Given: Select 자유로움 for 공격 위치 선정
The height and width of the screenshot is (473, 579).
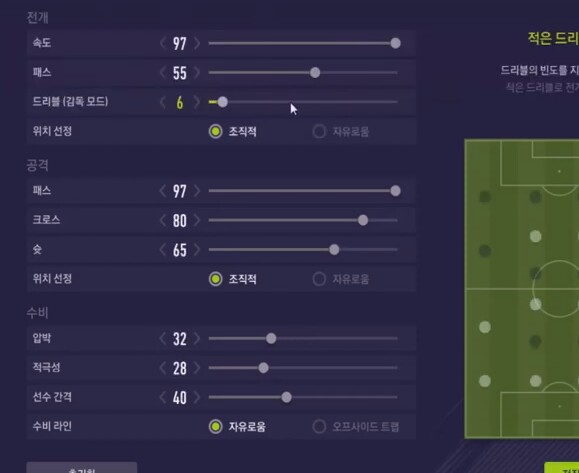Looking at the screenshot, I should (340, 279).
